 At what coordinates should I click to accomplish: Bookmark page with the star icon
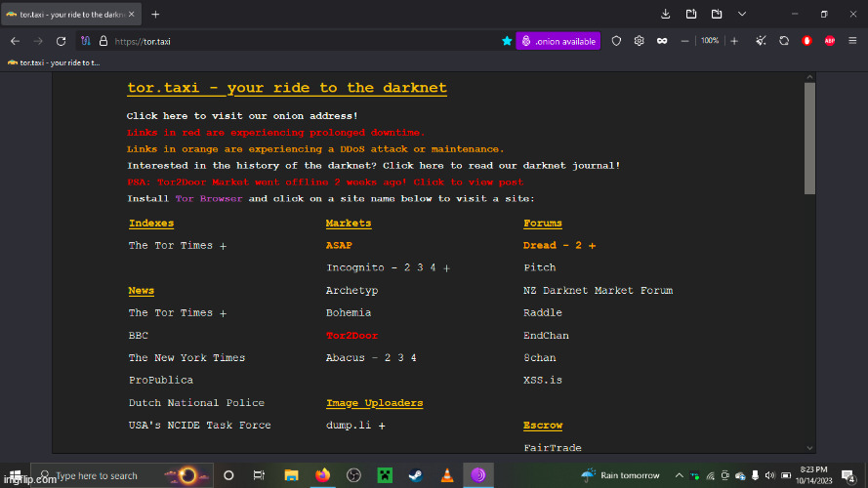[x=507, y=41]
